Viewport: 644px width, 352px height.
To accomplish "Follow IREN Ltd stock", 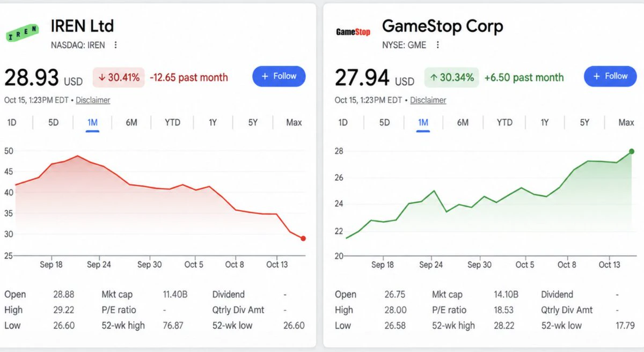I will pos(279,76).
